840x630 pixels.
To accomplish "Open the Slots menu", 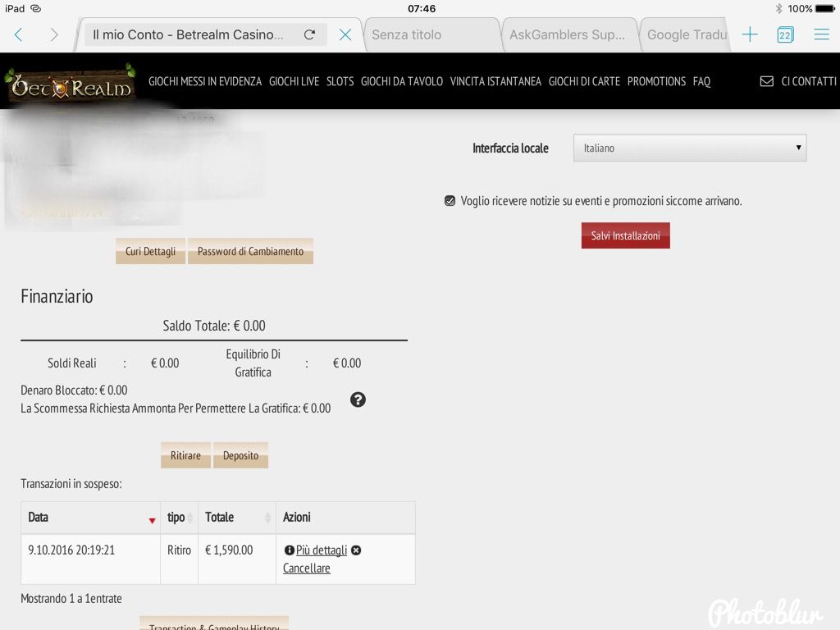I will pyautogui.click(x=340, y=81).
